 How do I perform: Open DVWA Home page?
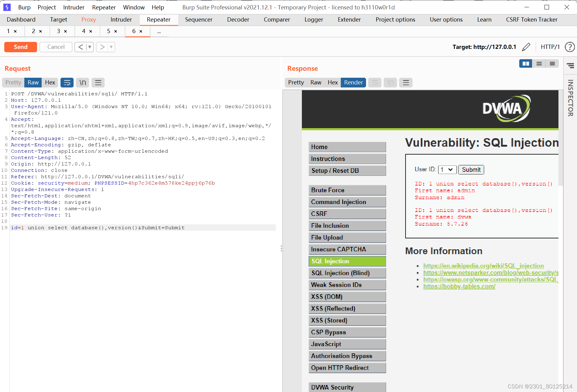pyautogui.click(x=347, y=147)
